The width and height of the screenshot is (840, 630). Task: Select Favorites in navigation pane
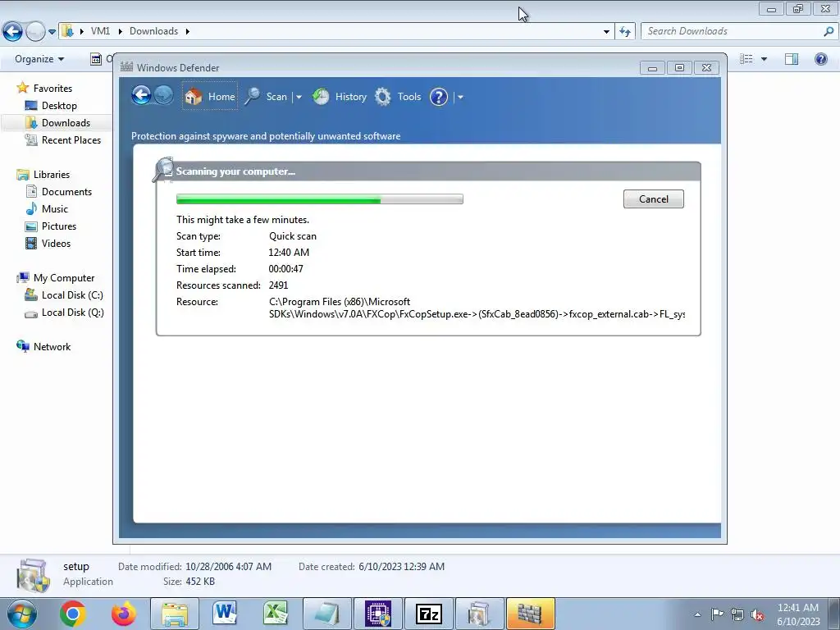[x=52, y=89]
